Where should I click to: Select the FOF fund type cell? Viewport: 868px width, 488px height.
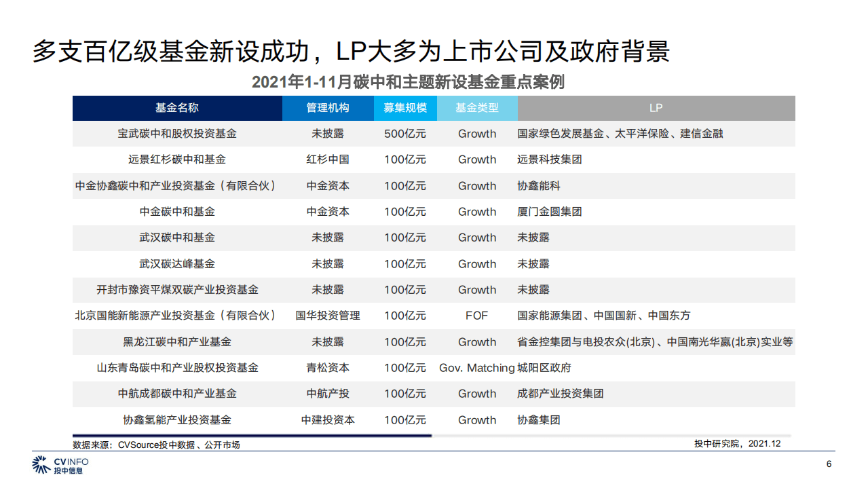(x=477, y=316)
